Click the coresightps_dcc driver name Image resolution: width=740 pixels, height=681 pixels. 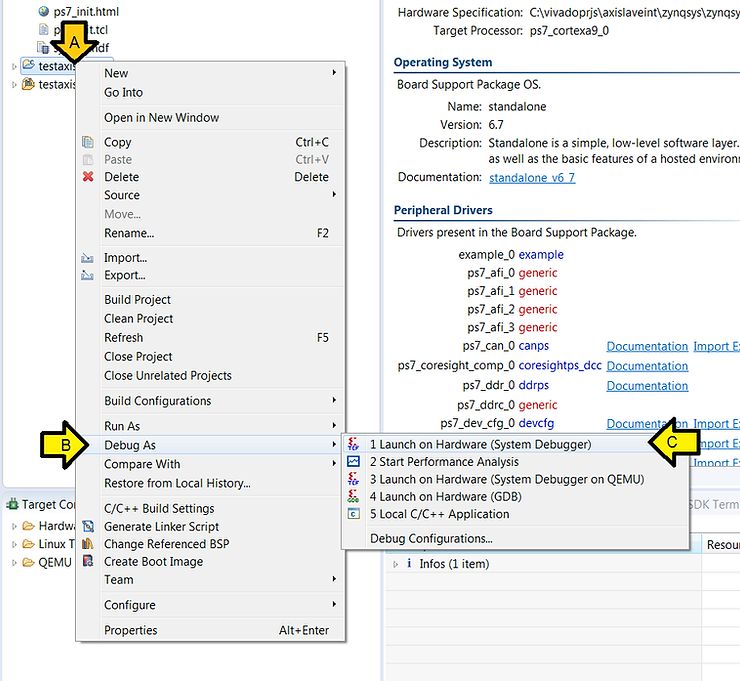point(560,365)
